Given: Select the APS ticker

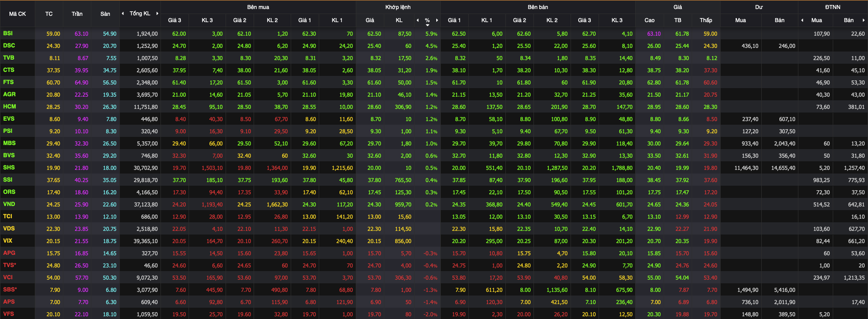Looking at the screenshot, I should pos(9,302).
